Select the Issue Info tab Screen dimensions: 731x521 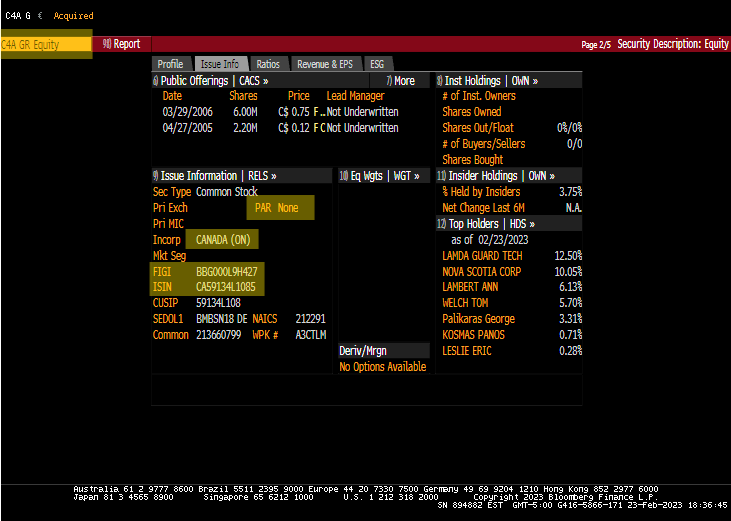pos(220,64)
